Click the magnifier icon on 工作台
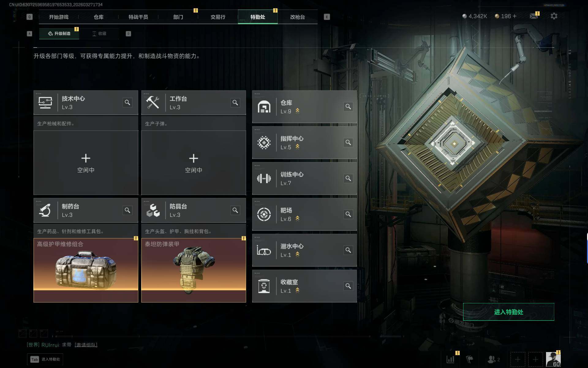 (235, 102)
